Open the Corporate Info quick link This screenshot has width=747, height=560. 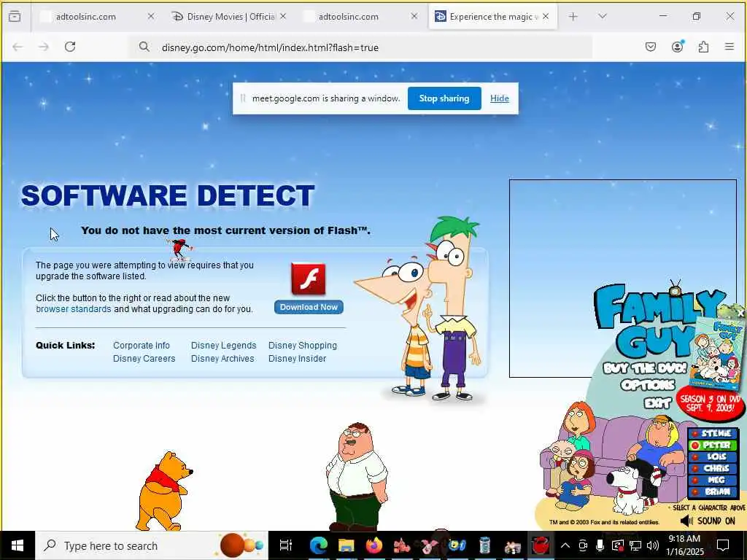[x=142, y=345]
